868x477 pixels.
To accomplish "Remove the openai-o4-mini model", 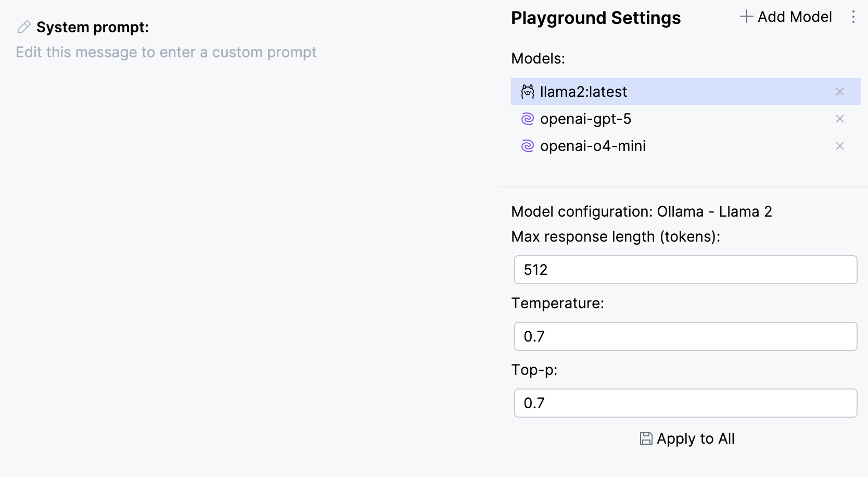I will pyautogui.click(x=839, y=146).
